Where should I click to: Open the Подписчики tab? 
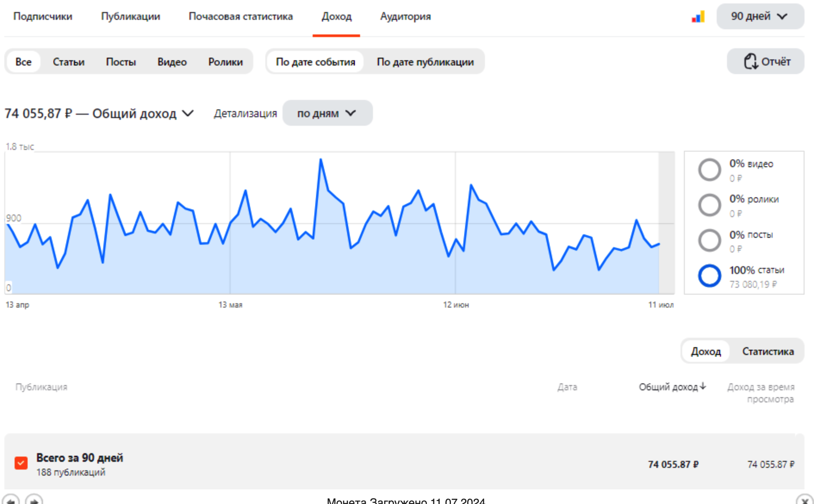(x=43, y=16)
